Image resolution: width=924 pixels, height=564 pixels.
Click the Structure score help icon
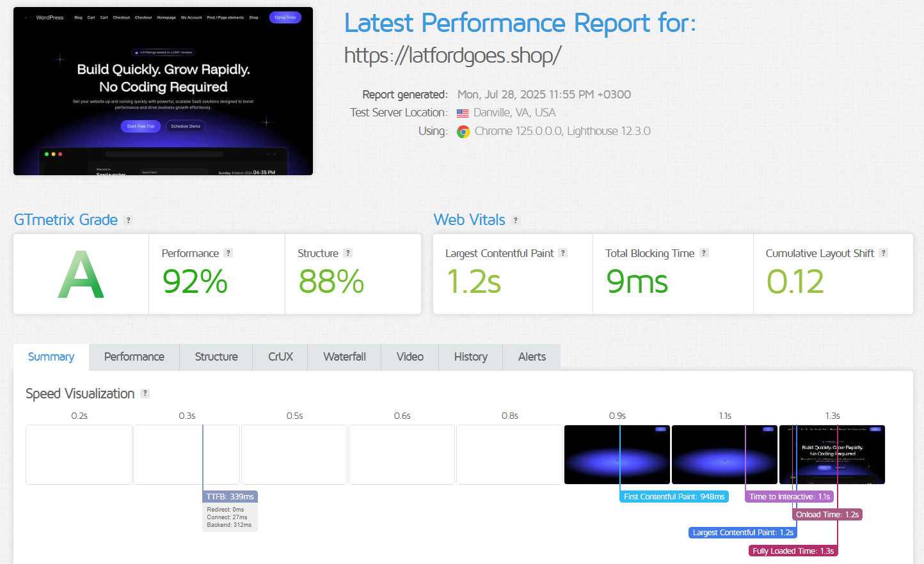[348, 253]
